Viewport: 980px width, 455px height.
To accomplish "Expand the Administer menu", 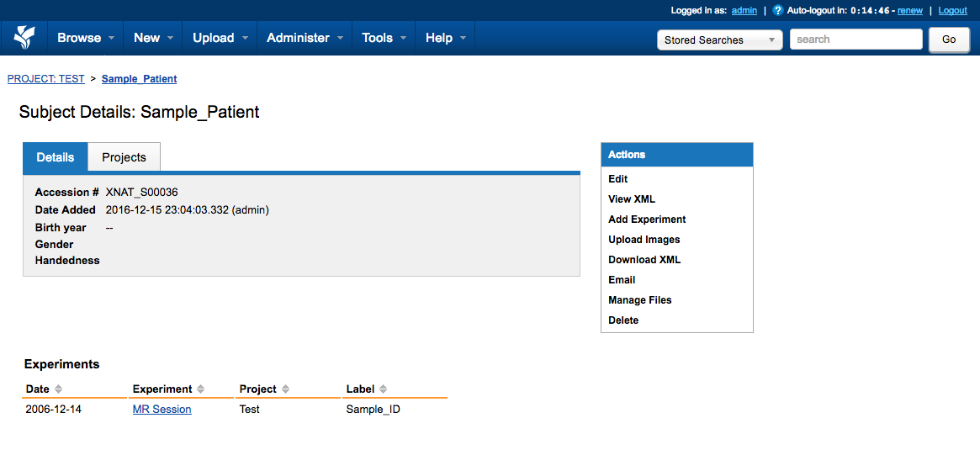I will pyautogui.click(x=305, y=38).
